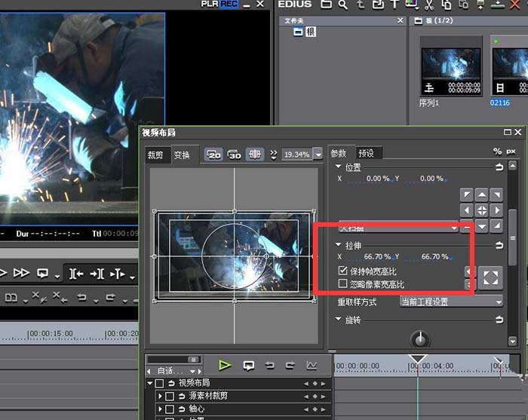Click the px unit button
The image size is (528, 420).
511,152
